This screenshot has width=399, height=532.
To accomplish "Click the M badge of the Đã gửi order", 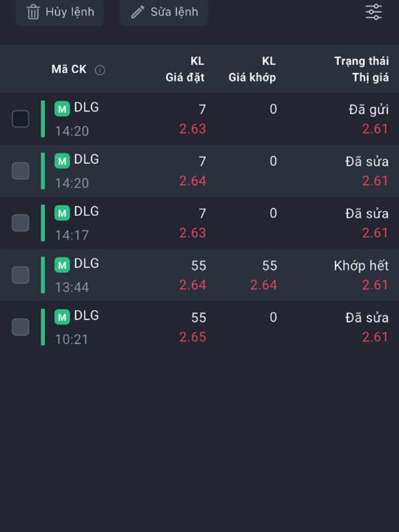I will tap(62, 109).
